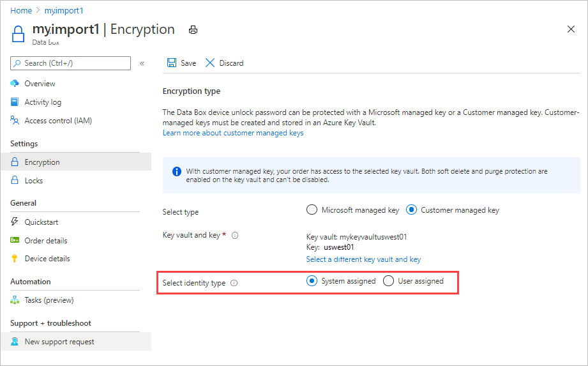Click the print icon beside Encryption title
The width and height of the screenshot is (588, 366).
[193, 30]
